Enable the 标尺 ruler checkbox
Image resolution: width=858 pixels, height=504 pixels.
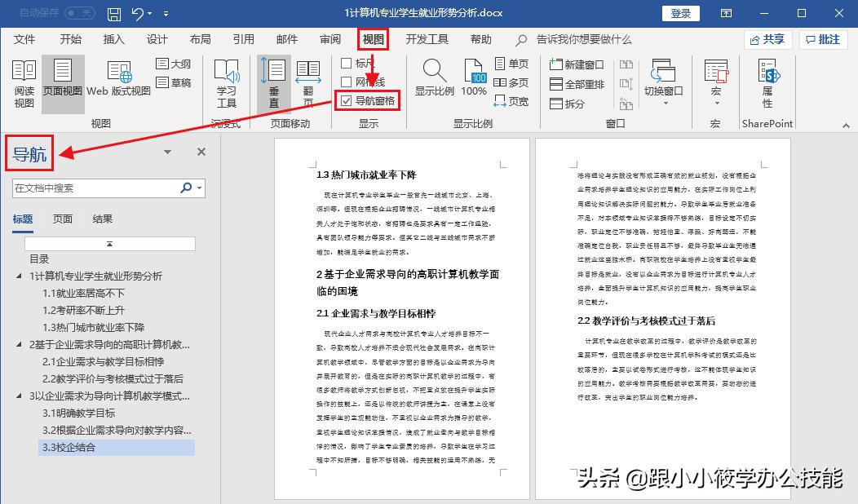tap(344, 63)
